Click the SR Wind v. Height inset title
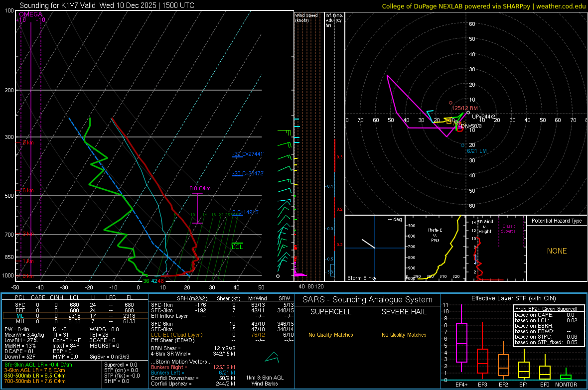Viewport: 588px width, 390px height. pyautogui.click(x=486, y=227)
